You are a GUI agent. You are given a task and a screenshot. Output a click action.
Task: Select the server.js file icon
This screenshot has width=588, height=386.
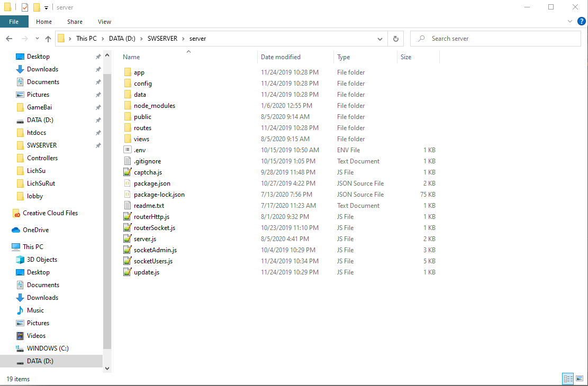[x=128, y=238]
